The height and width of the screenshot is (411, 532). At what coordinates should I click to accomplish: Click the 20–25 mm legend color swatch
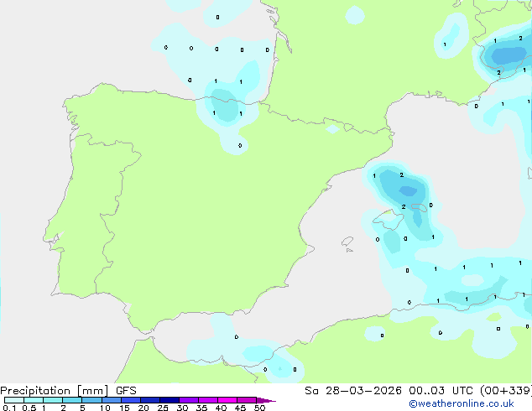[149, 400]
